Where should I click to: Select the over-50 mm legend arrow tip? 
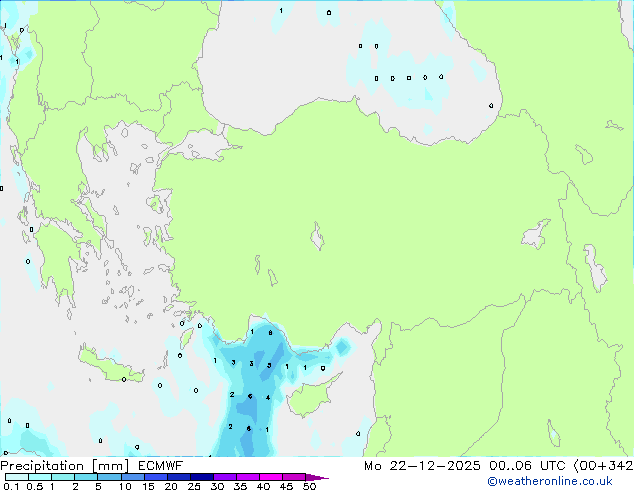pyautogui.click(x=317, y=477)
